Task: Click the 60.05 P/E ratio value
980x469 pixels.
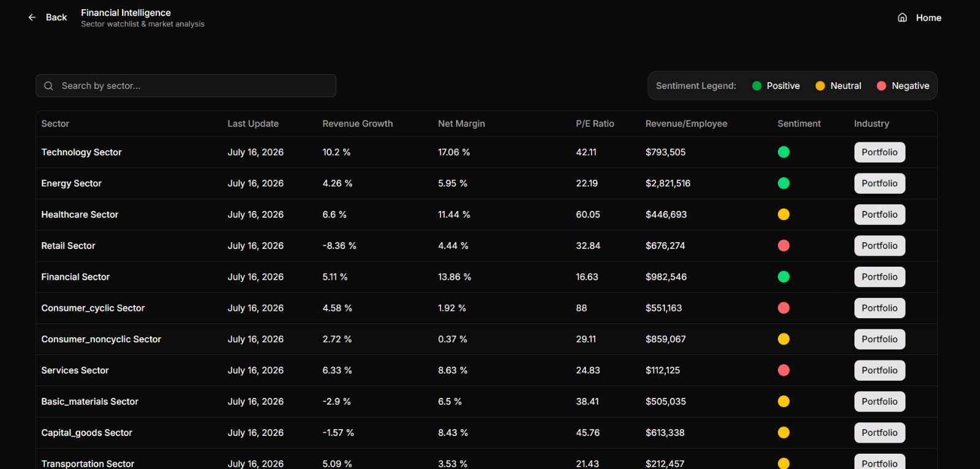Action: [x=588, y=215]
